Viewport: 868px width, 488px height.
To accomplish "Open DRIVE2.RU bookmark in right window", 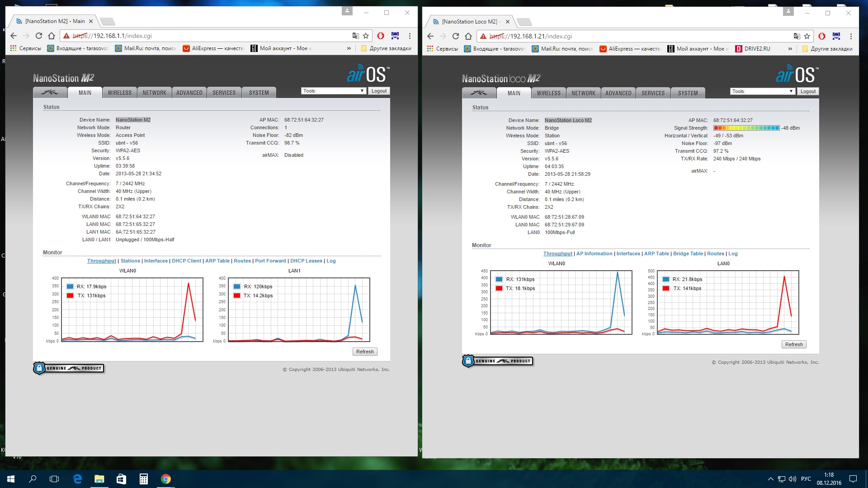I will point(753,49).
